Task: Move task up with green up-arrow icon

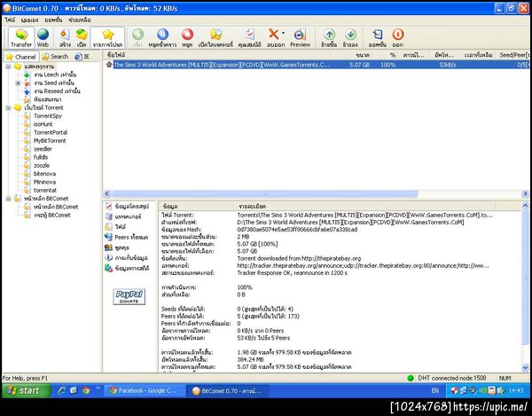Action: (329, 38)
